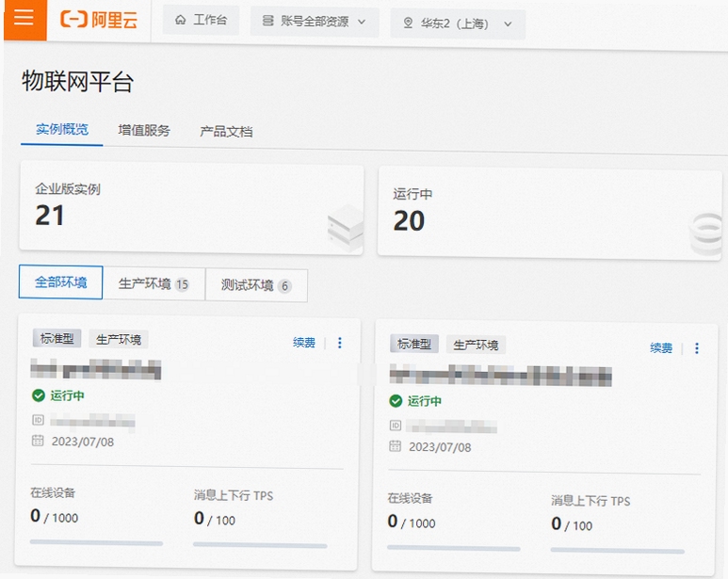Click the second card's 0 / 100 TPS value
The image size is (728, 579).
[x=572, y=524]
